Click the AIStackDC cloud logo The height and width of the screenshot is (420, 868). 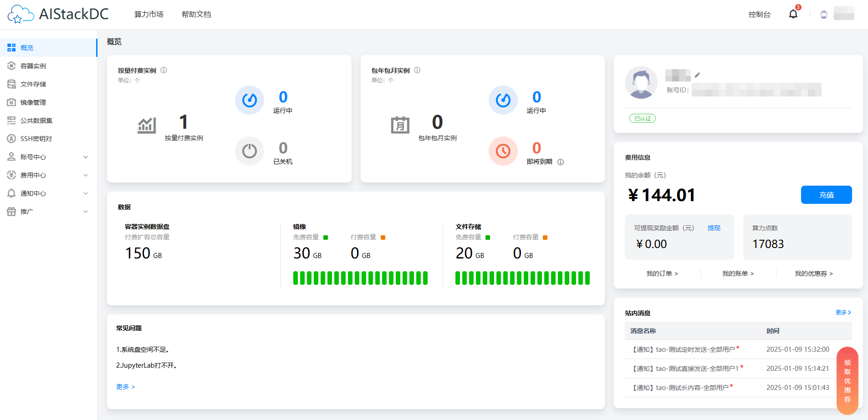pyautogui.click(x=20, y=14)
